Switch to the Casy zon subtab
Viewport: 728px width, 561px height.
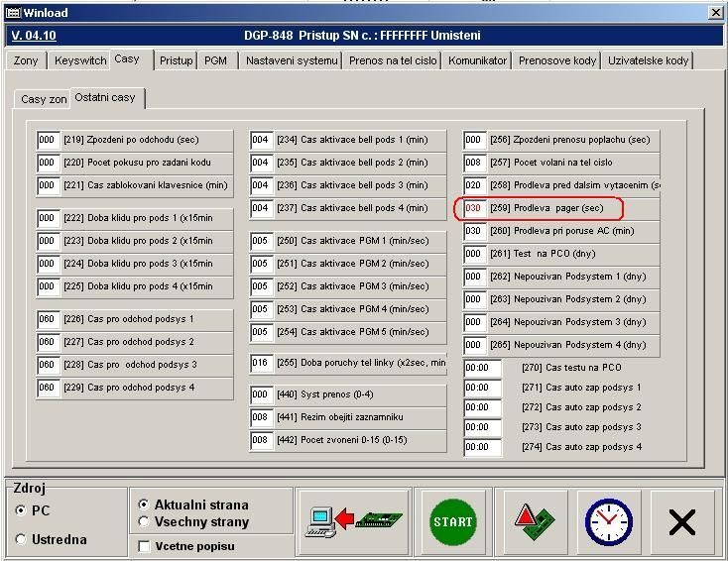point(44,99)
